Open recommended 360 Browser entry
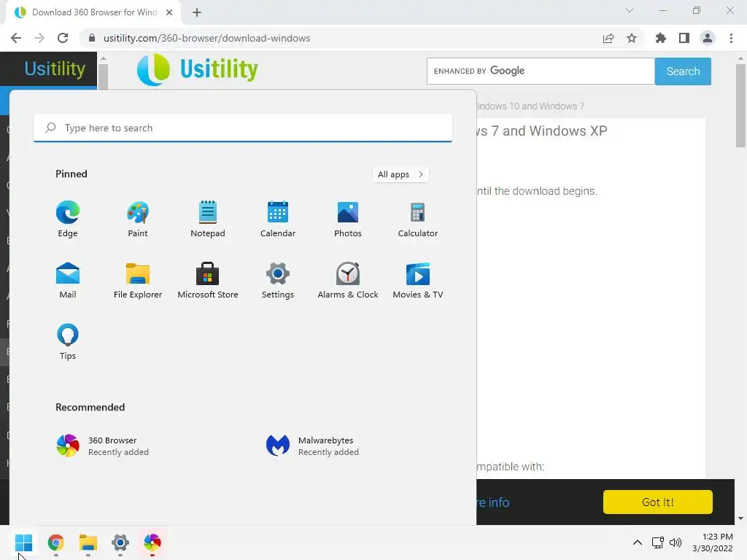The image size is (747, 560). (x=103, y=446)
